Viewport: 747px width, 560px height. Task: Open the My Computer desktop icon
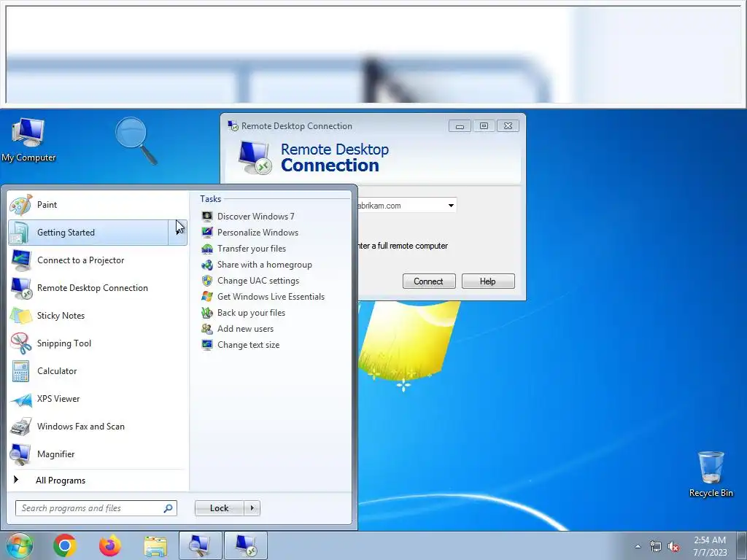click(28, 140)
